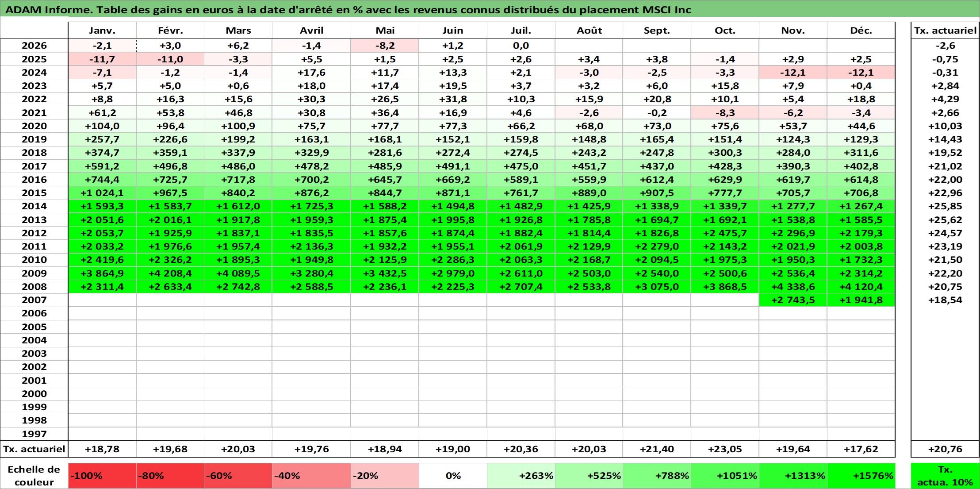The width and height of the screenshot is (980, 489).
Task: Click the +788% green scale swatch
Action: [657, 476]
